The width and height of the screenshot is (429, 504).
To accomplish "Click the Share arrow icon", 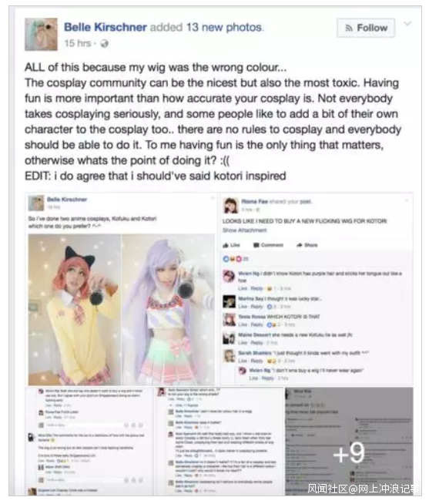I will pyautogui.click(x=299, y=245).
